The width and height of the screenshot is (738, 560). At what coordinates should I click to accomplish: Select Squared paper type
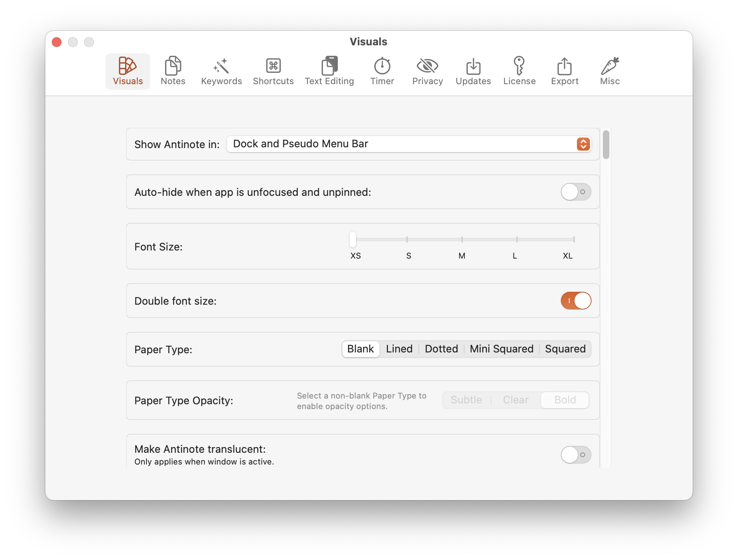tap(565, 349)
